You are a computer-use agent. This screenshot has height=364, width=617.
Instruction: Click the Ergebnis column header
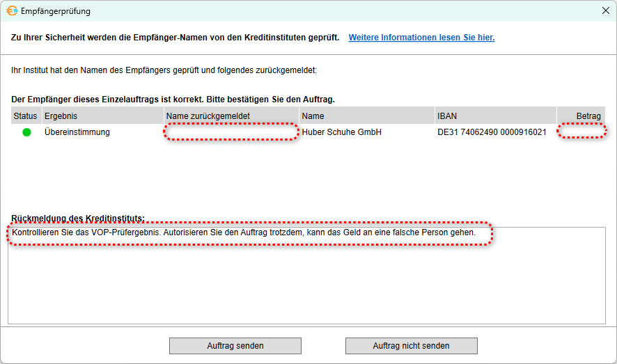61,116
